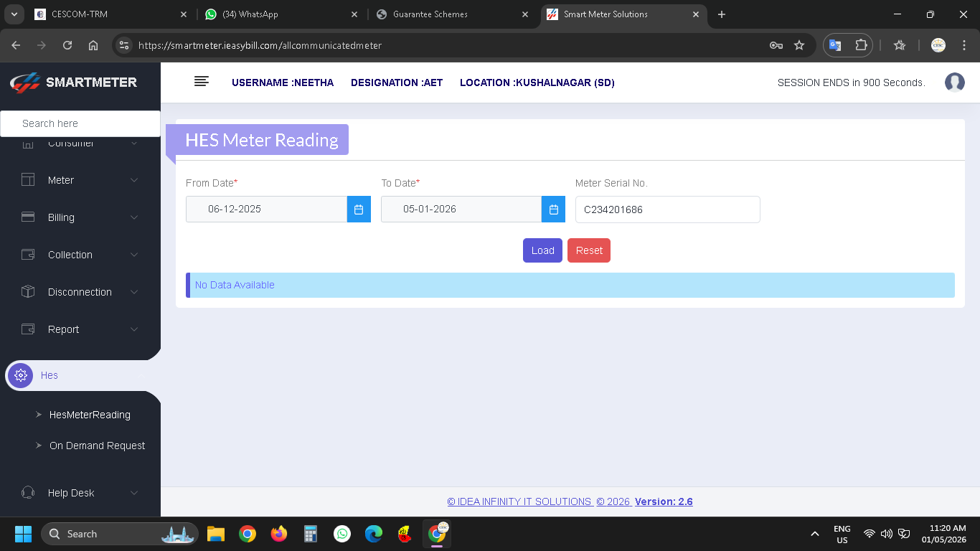Open the tab search dropdown arrow
Viewport: 980px width, 551px height.
[14, 14]
